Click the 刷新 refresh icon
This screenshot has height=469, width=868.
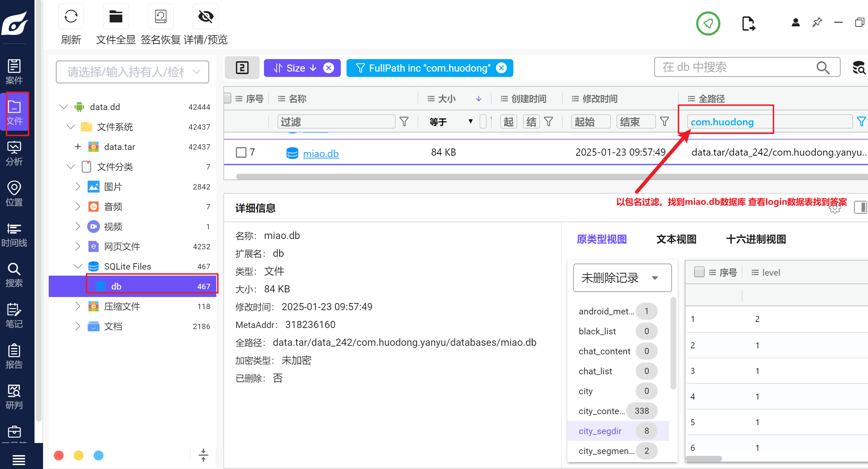coord(71,17)
